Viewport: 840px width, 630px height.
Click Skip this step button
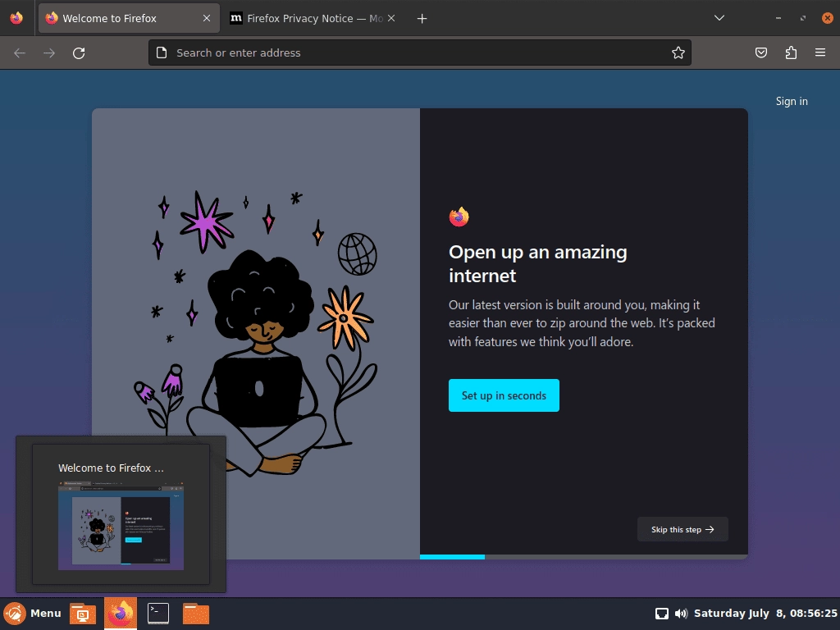pos(682,529)
